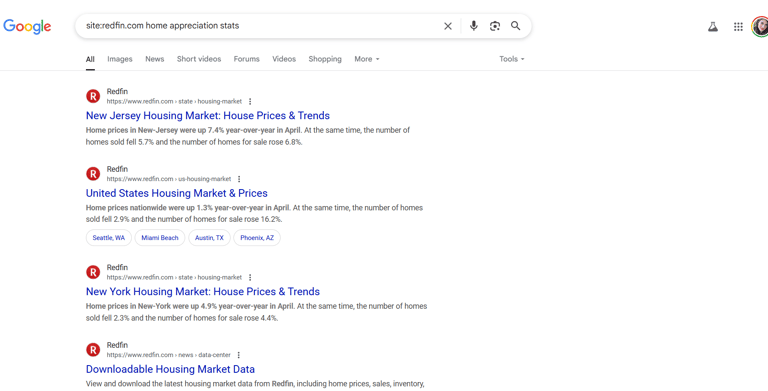This screenshot has width=768, height=391.
Task: Open the Google account profile picture
Action: [760, 26]
